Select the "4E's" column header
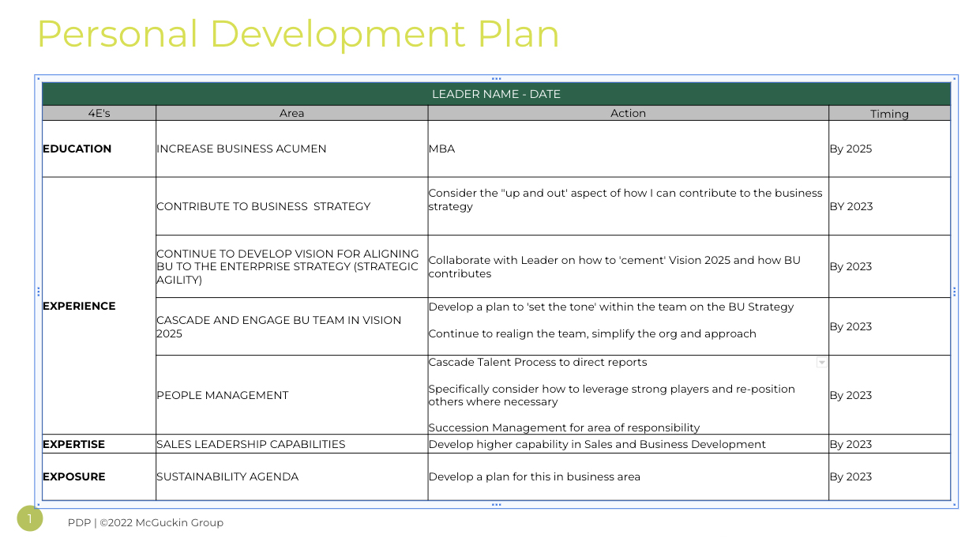The height and width of the screenshot is (546, 980). pyautogui.click(x=100, y=113)
